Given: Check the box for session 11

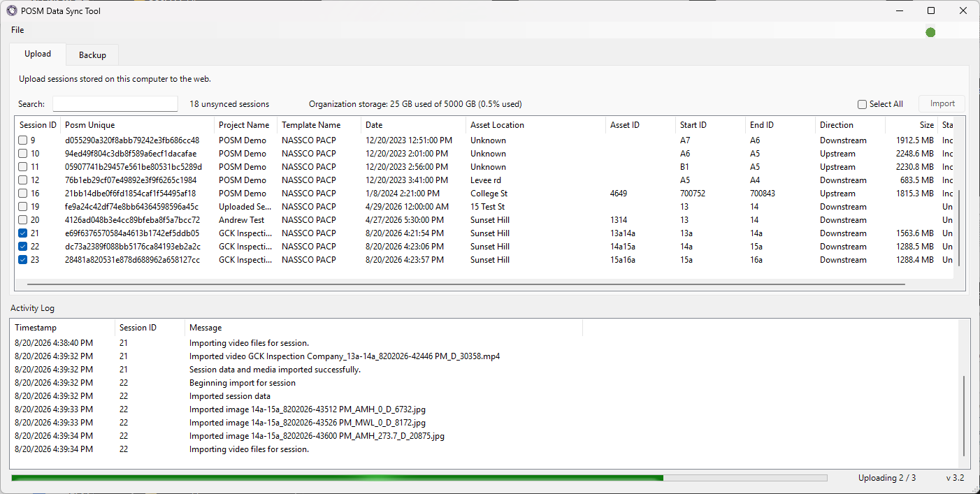Looking at the screenshot, I should pyautogui.click(x=23, y=167).
